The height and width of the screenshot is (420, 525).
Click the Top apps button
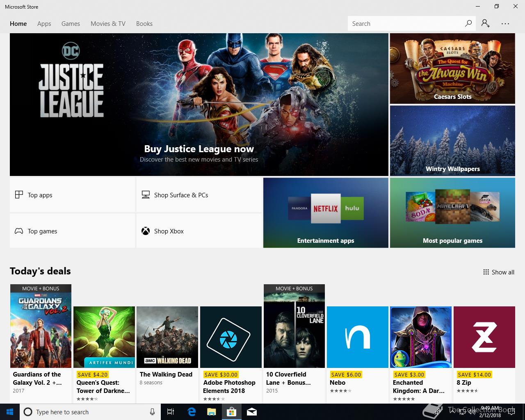pyautogui.click(x=72, y=195)
